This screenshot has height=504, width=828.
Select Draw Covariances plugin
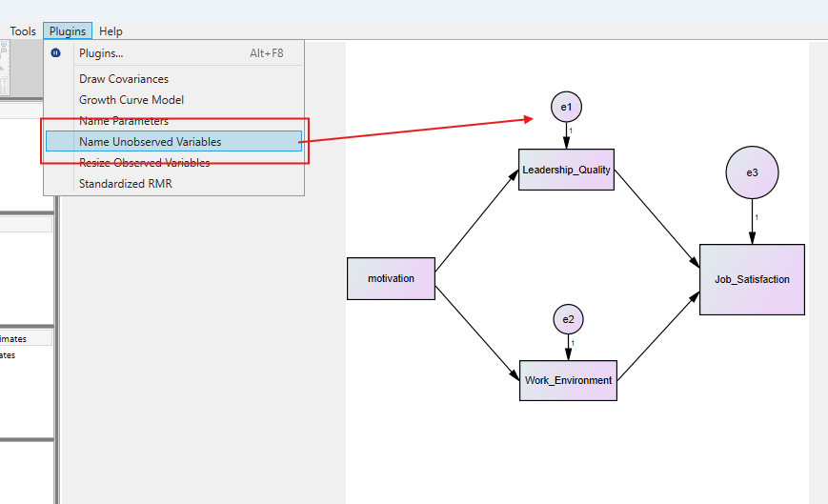(124, 79)
